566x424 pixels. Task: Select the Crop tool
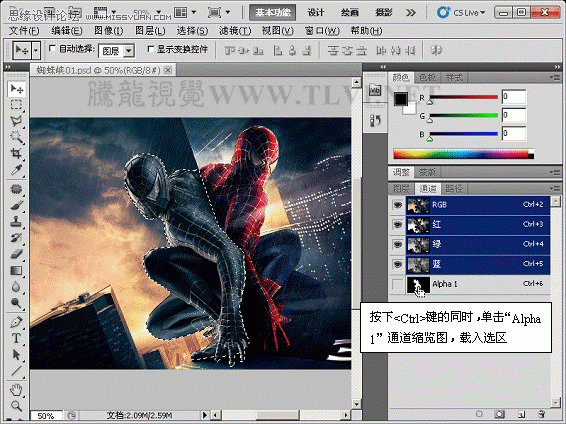point(16,153)
